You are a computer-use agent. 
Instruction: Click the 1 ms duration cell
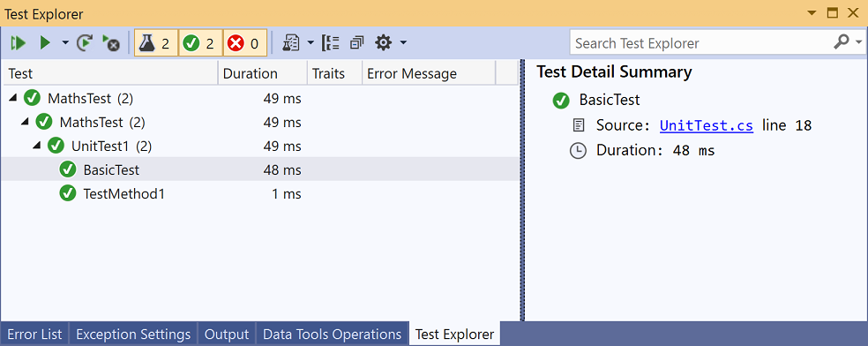(x=287, y=194)
